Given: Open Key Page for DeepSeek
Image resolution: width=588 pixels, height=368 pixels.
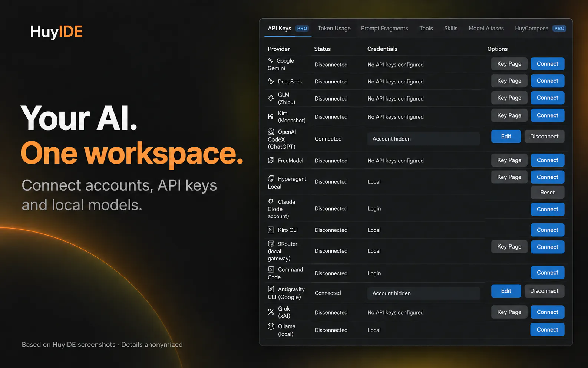Looking at the screenshot, I should pos(509,81).
